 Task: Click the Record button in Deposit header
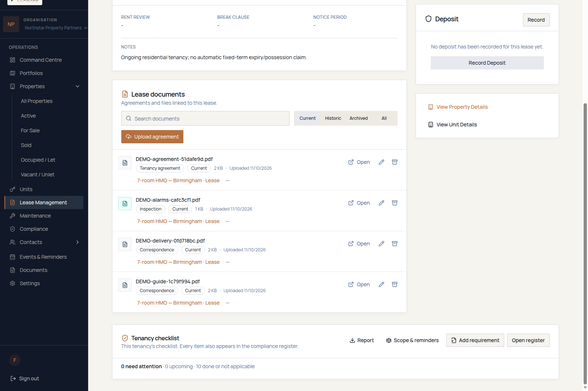coord(536,20)
